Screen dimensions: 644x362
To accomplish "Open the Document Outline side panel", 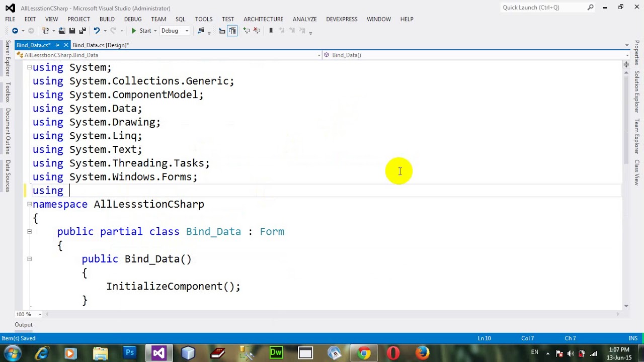I will 8,131.
